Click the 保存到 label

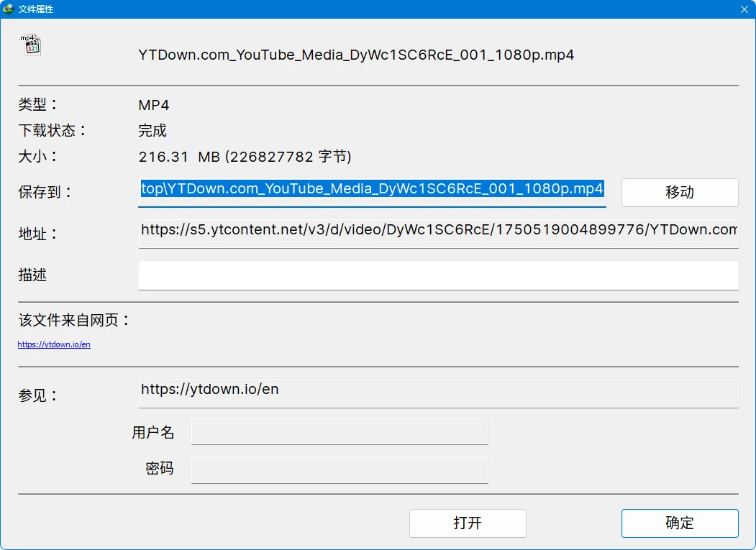pyautogui.click(x=46, y=193)
